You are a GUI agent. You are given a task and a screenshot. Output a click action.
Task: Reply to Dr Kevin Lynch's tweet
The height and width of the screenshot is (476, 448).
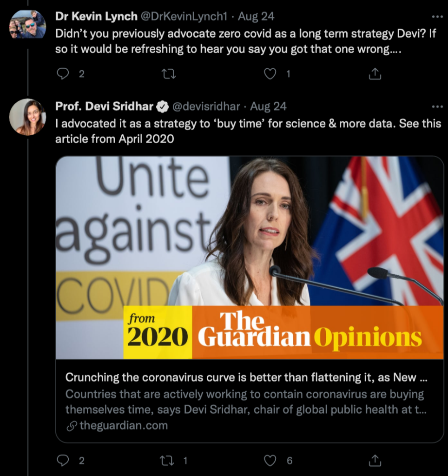point(63,74)
